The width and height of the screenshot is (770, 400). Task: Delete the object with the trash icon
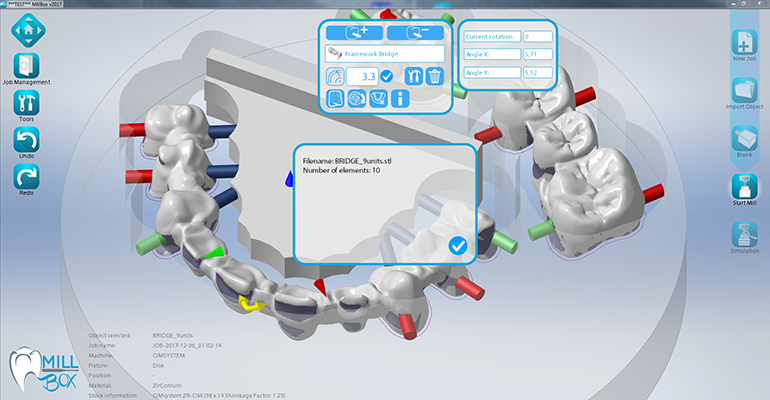coord(435,77)
